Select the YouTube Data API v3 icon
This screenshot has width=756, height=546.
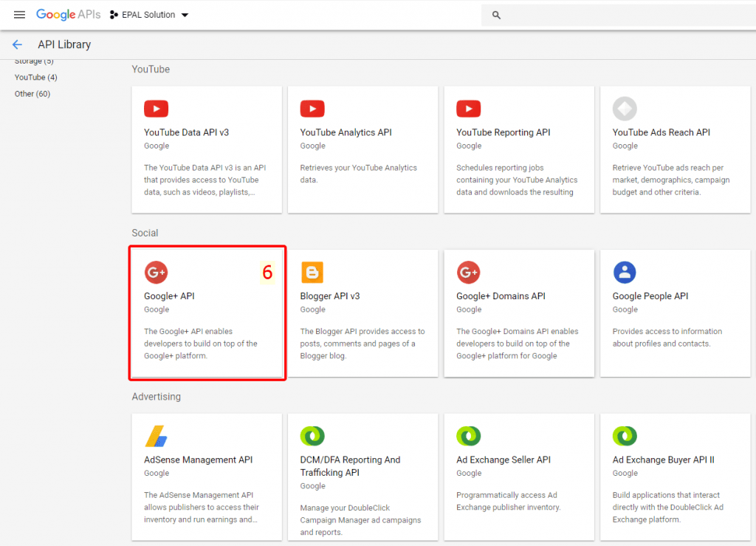[x=156, y=108]
